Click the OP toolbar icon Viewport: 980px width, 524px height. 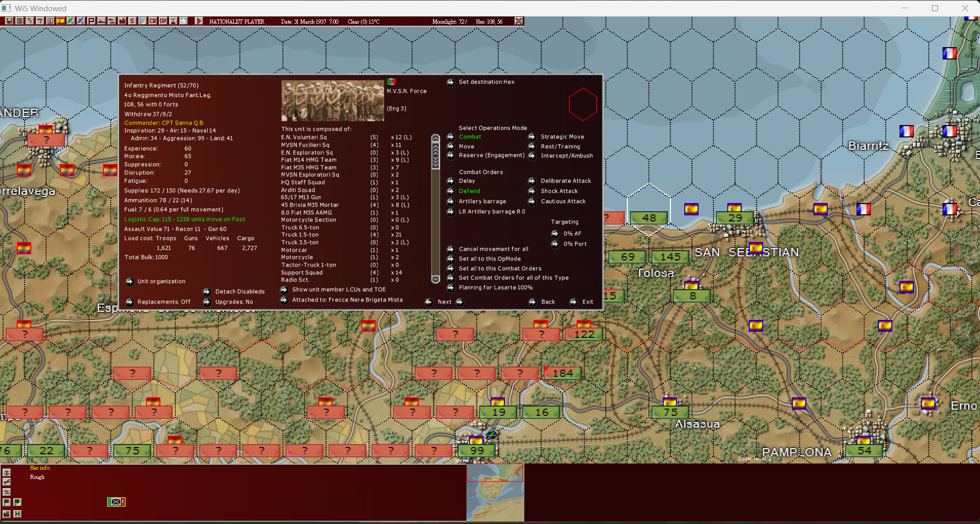(x=163, y=21)
